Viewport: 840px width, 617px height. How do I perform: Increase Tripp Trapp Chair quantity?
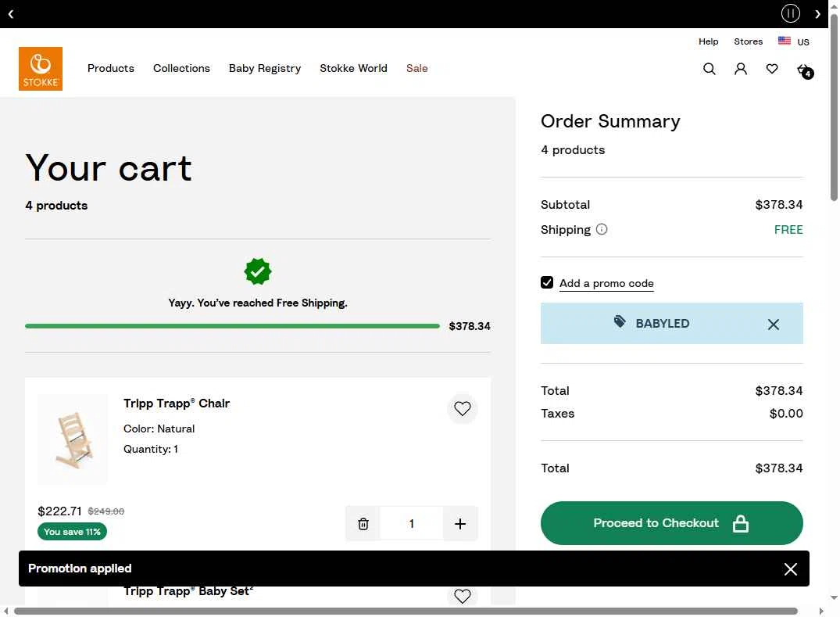[460, 524]
